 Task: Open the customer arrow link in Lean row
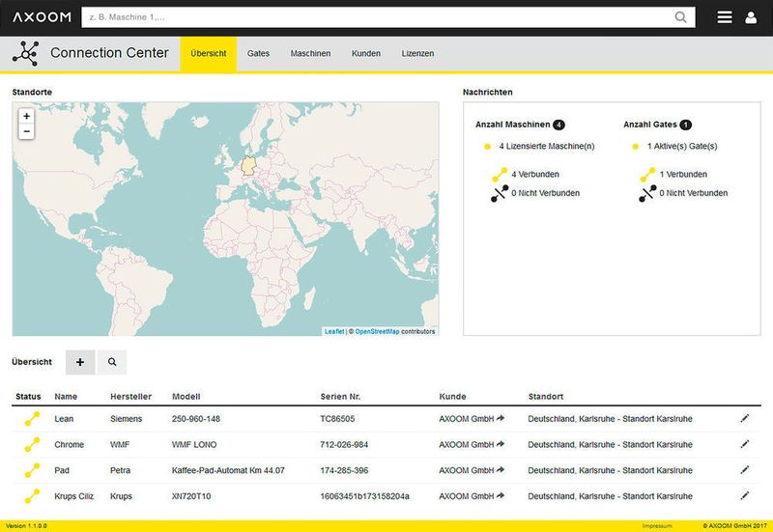pos(501,418)
